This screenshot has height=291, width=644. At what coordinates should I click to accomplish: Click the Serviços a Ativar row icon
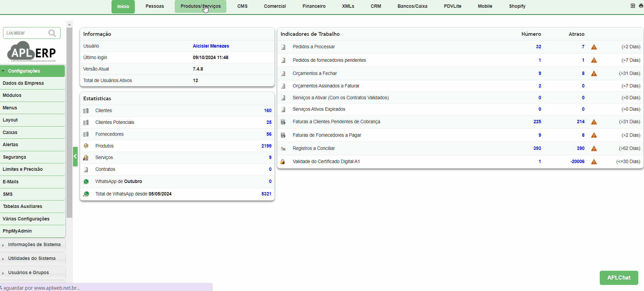[x=283, y=98]
